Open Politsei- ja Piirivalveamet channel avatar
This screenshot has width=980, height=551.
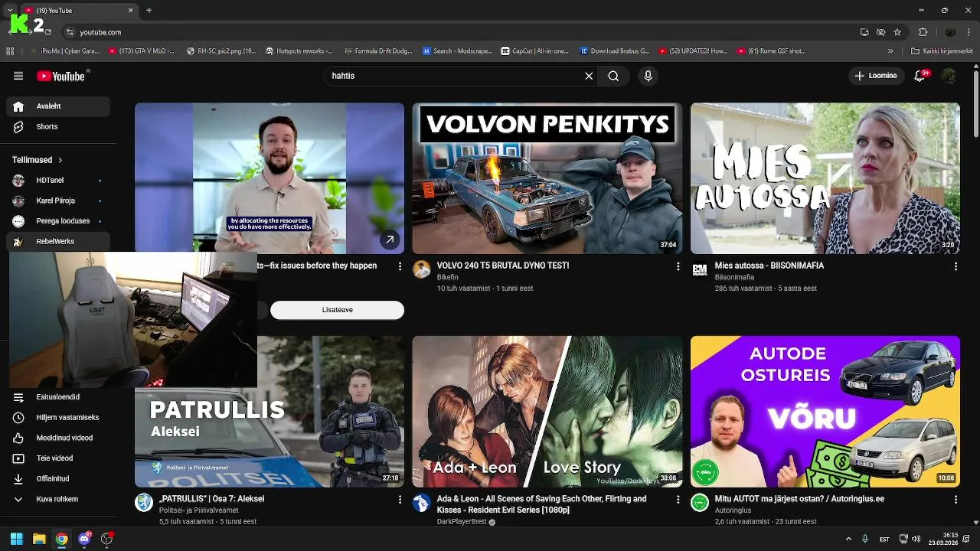click(144, 503)
